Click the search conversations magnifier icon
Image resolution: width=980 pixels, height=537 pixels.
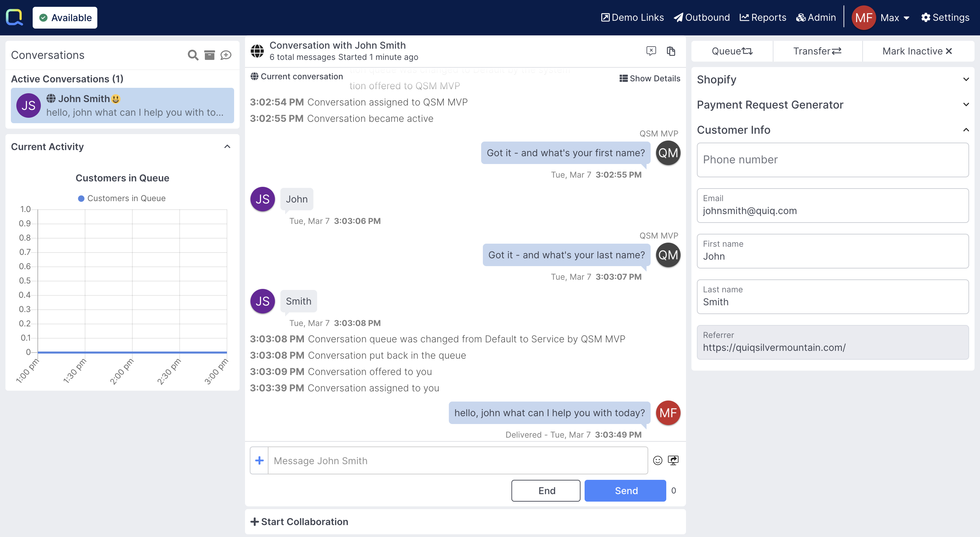pos(193,55)
